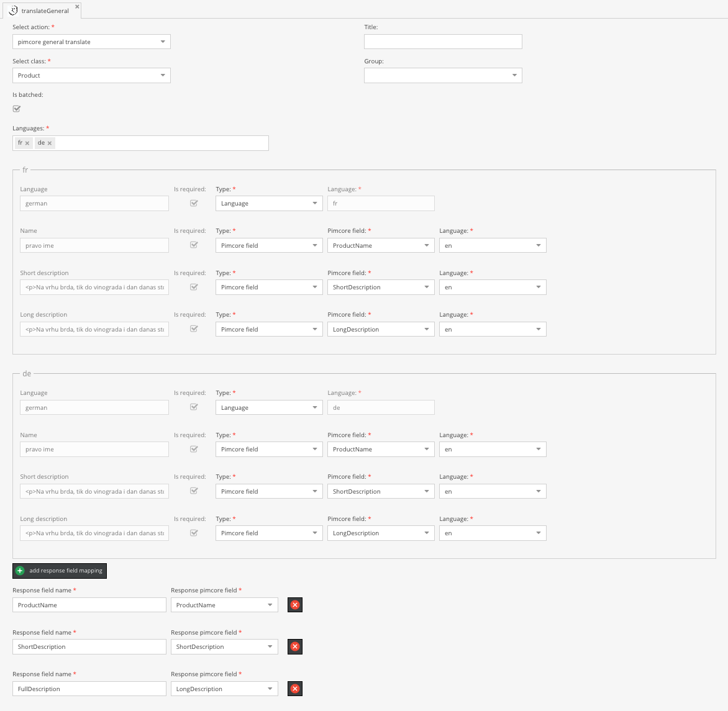
Task: Close the translateGeneral tab
Action: [77, 7]
